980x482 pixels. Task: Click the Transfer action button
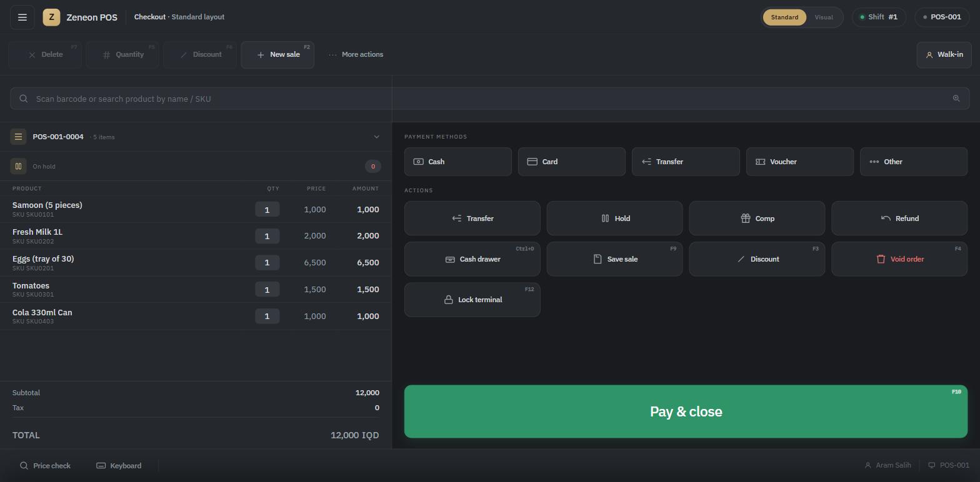pos(472,219)
